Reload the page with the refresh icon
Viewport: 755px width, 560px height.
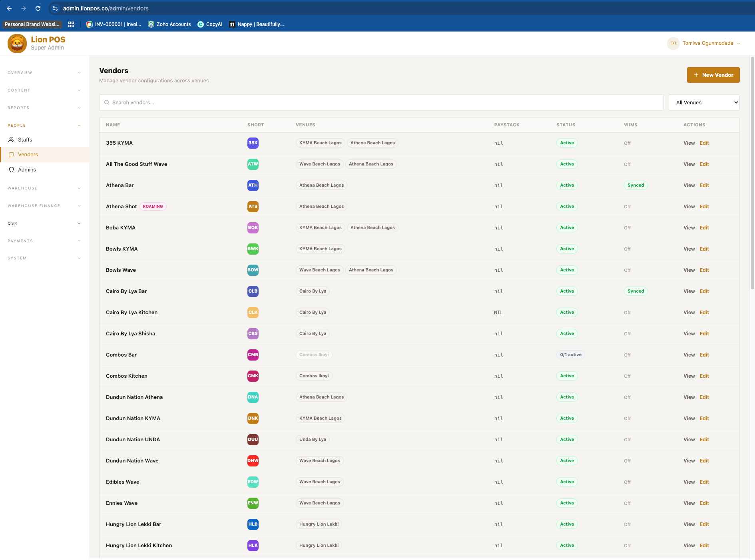[x=38, y=8]
